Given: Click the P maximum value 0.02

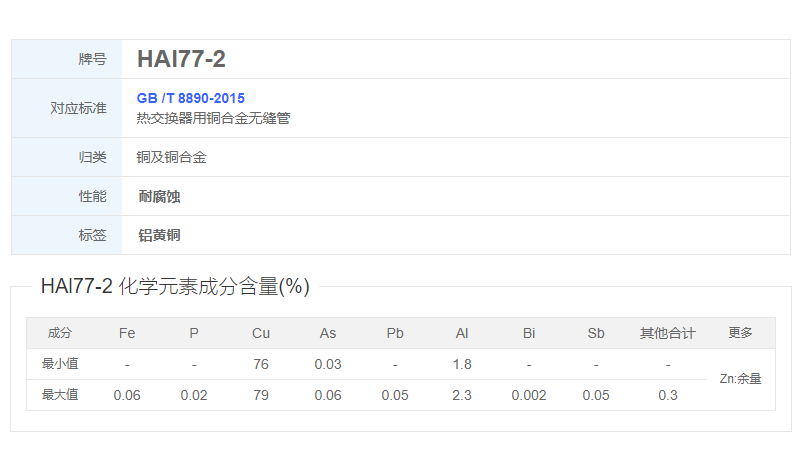Looking at the screenshot, I should (194, 395).
